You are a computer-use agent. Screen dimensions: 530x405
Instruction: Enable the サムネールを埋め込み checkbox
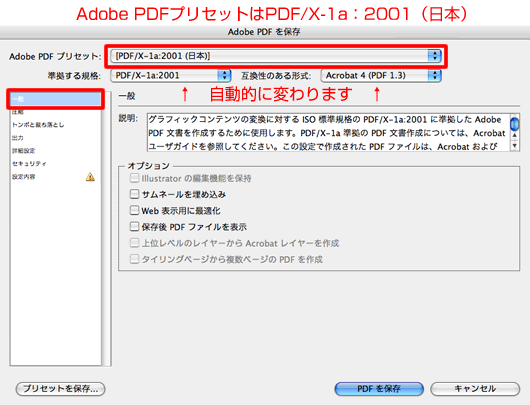coord(134,194)
